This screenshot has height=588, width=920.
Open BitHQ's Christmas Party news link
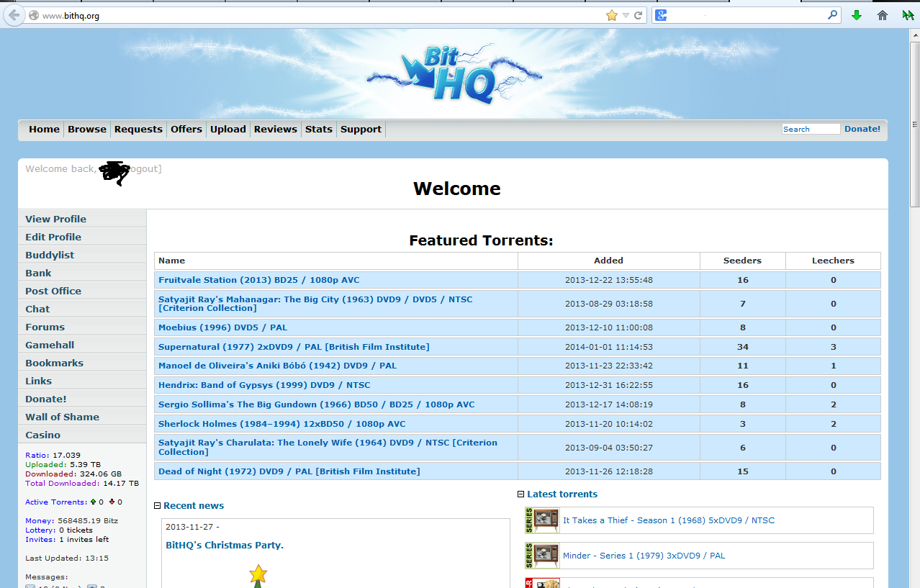(x=225, y=546)
